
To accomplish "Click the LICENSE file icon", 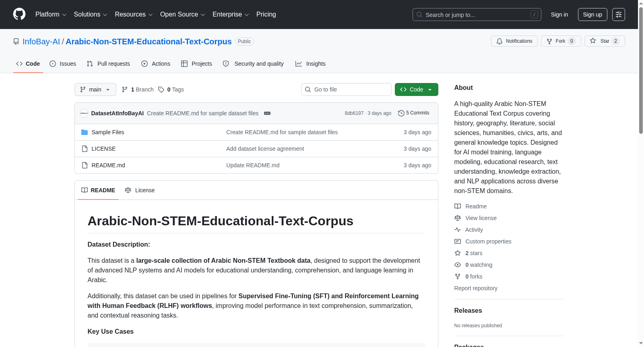I will pyautogui.click(x=85, y=149).
